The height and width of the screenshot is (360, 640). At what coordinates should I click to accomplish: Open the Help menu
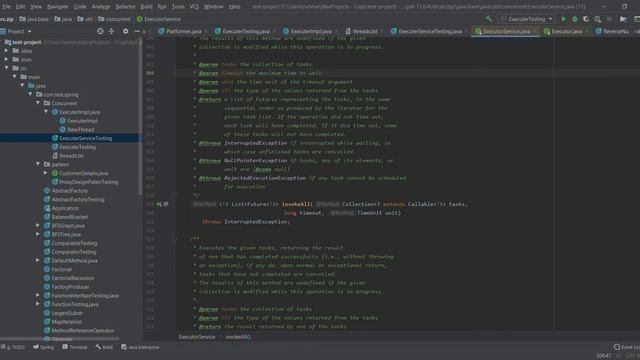point(234,7)
